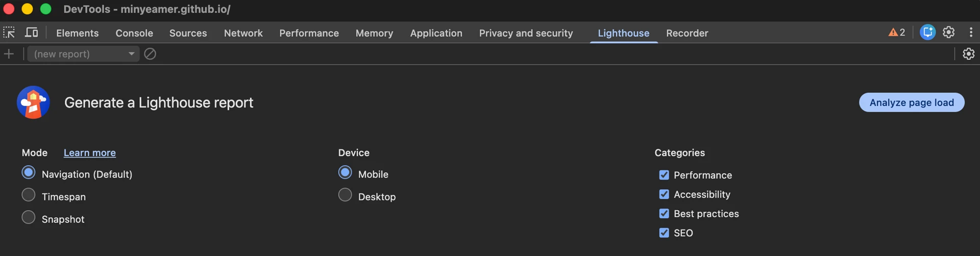The width and height of the screenshot is (980, 256).
Task: Choose the Snapshot mode radio
Action: pyautogui.click(x=29, y=217)
